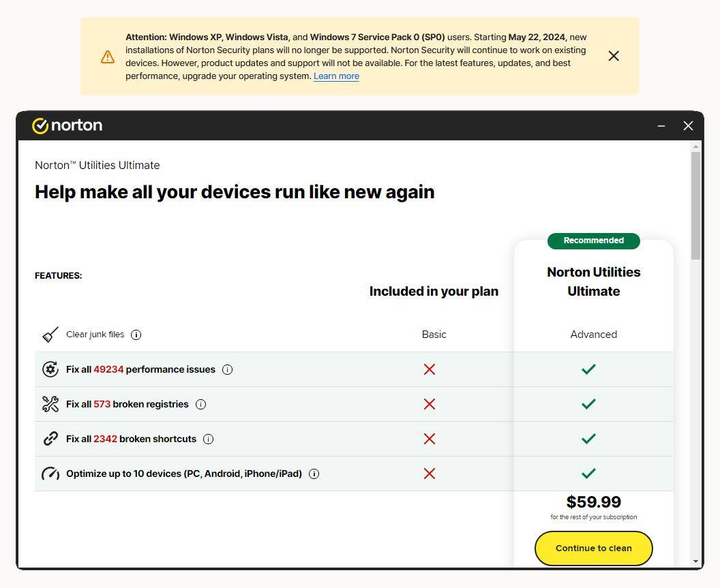Click info icon beside Clear junk files
The height and width of the screenshot is (588, 720).
point(136,335)
